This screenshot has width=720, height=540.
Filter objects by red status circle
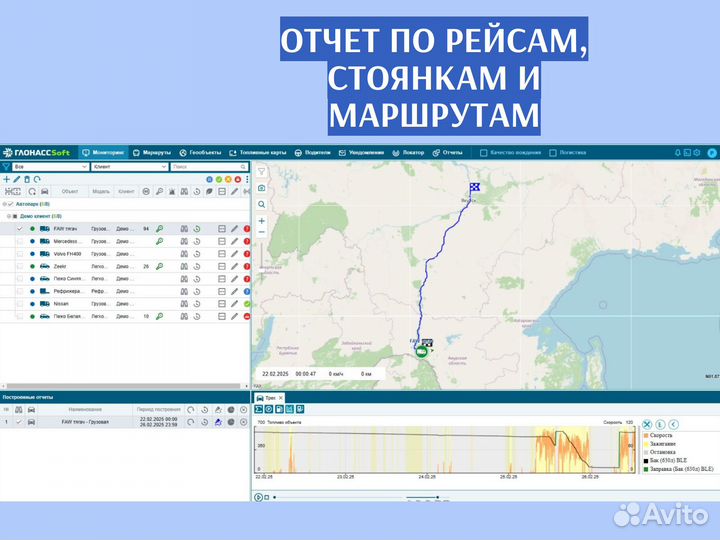tap(237, 180)
